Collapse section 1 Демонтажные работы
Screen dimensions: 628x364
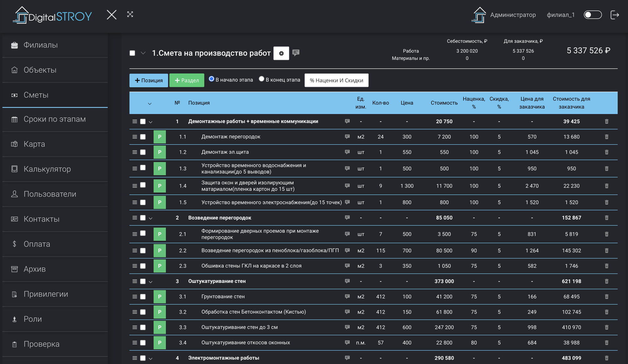tap(151, 122)
